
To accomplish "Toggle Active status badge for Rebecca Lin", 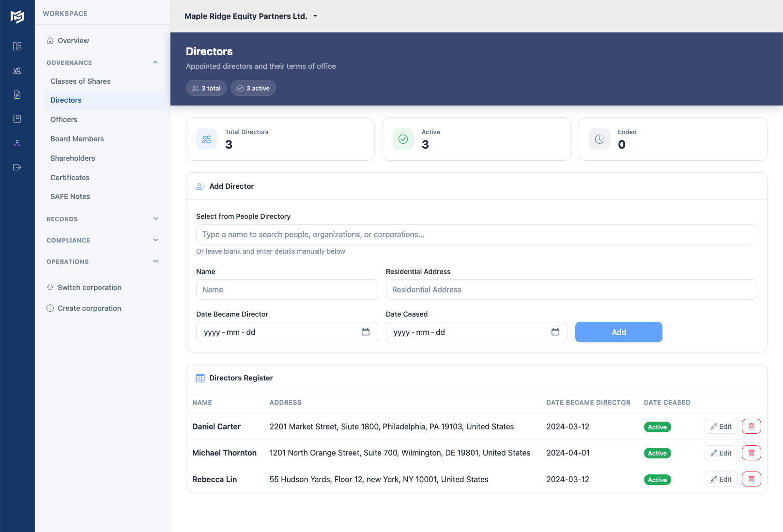I will tap(657, 479).
